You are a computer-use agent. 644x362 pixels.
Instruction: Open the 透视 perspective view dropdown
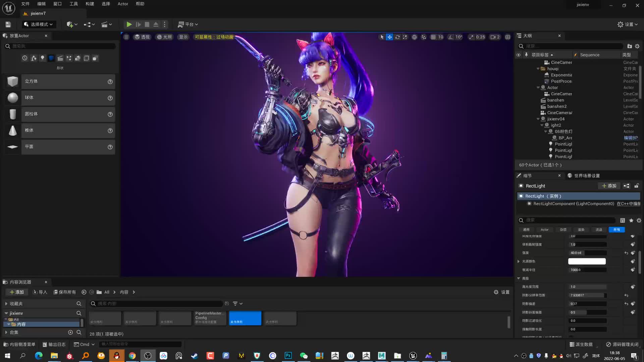coord(142,37)
